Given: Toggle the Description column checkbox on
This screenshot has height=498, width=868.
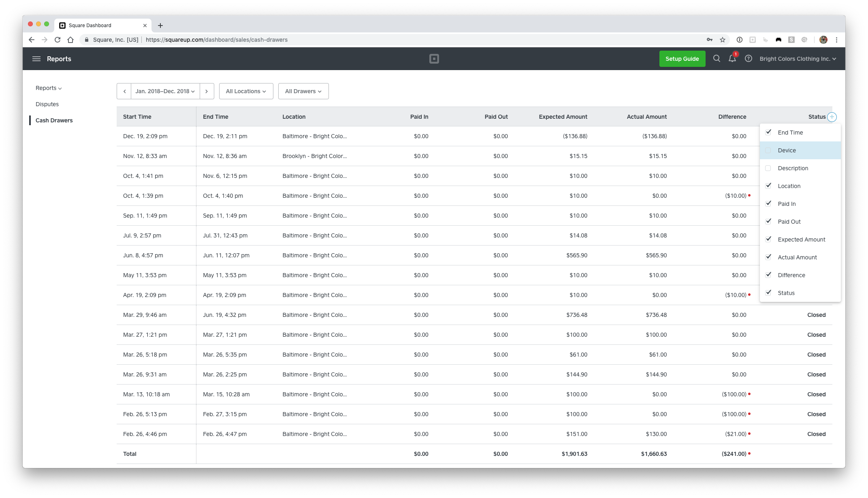Looking at the screenshot, I should click(x=768, y=168).
